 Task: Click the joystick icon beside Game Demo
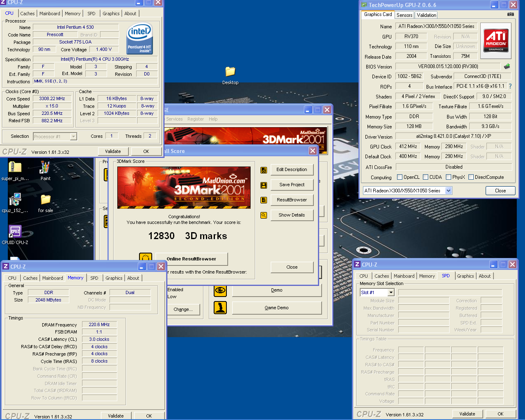(220, 308)
